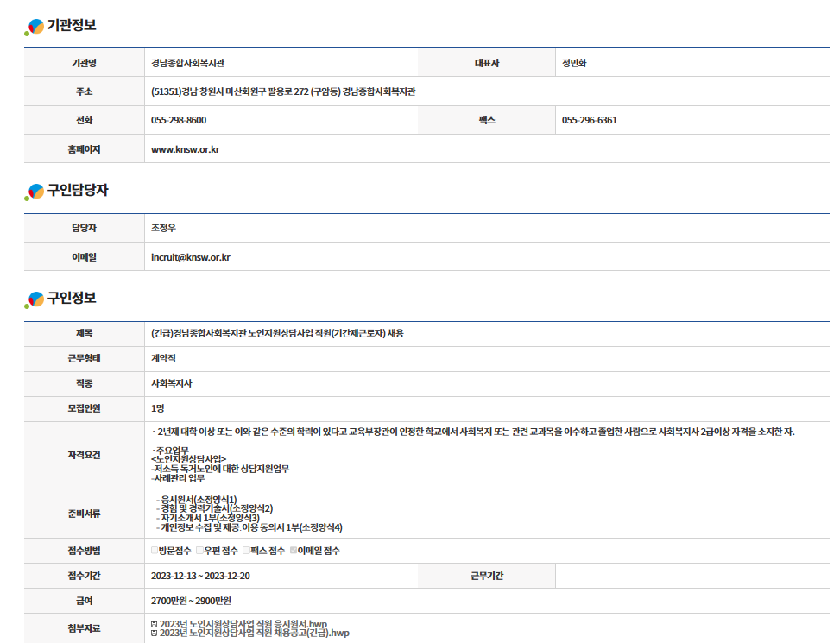Click the organization address text
Image resolution: width=840 pixels, height=643 pixels.
(283, 91)
